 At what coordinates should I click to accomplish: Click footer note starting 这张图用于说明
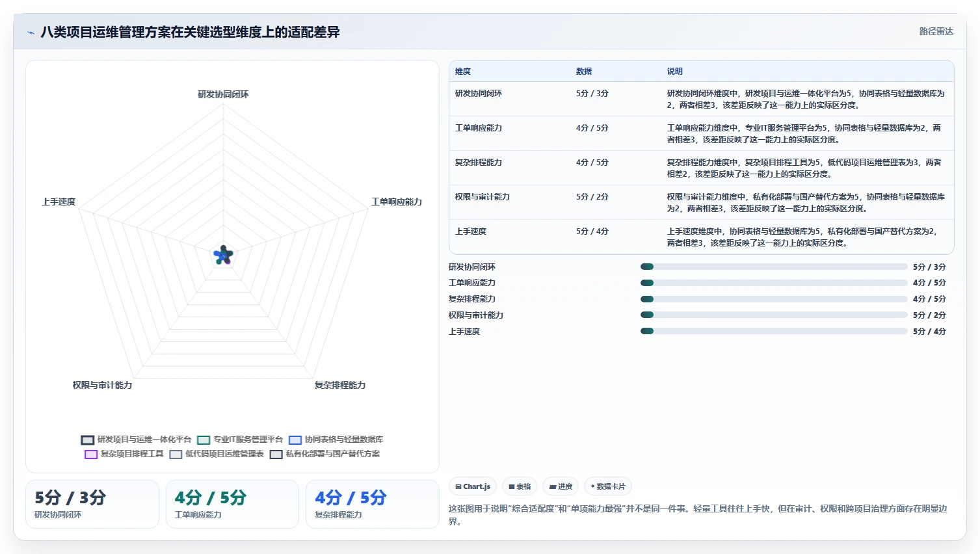pyautogui.click(x=698, y=515)
